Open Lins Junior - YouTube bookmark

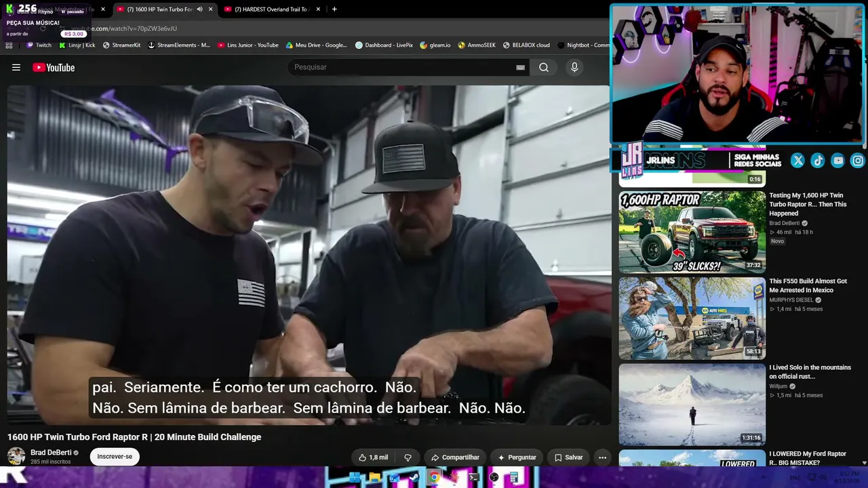point(248,45)
